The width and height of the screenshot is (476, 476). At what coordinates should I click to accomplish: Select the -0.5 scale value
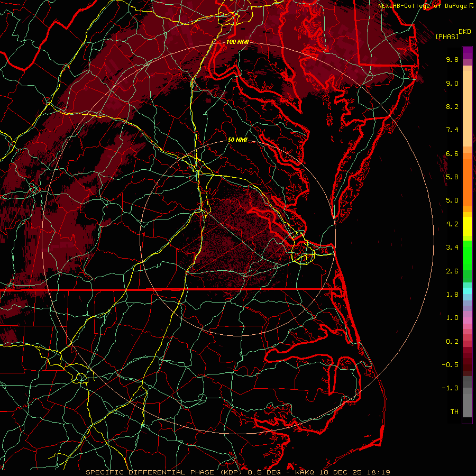click(450, 365)
